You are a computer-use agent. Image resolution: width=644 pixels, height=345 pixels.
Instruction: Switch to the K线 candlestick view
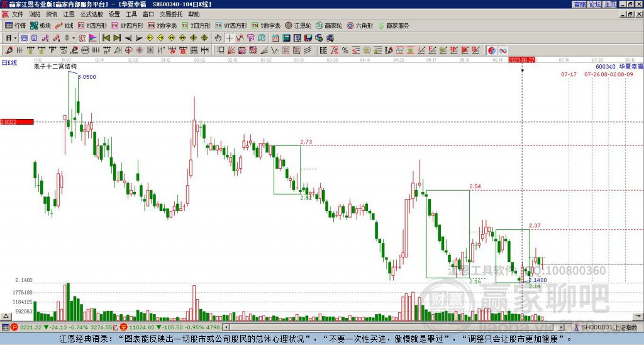click(x=65, y=25)
